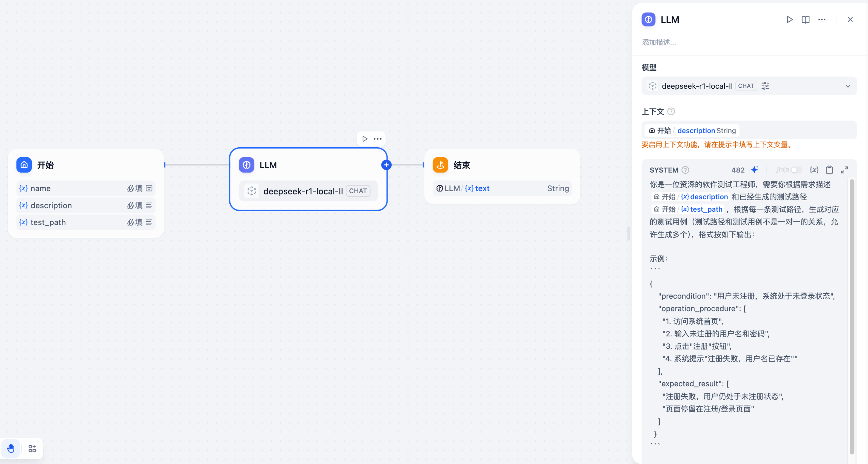This screenshot has width=868, height=464.
Task: Open model parameter settings sliders icon
Action: 765,86
